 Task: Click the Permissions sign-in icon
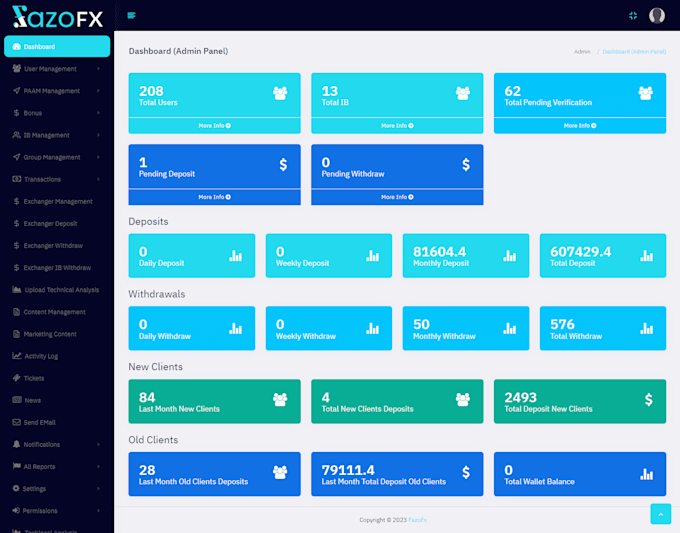click(x=16, y=510)
